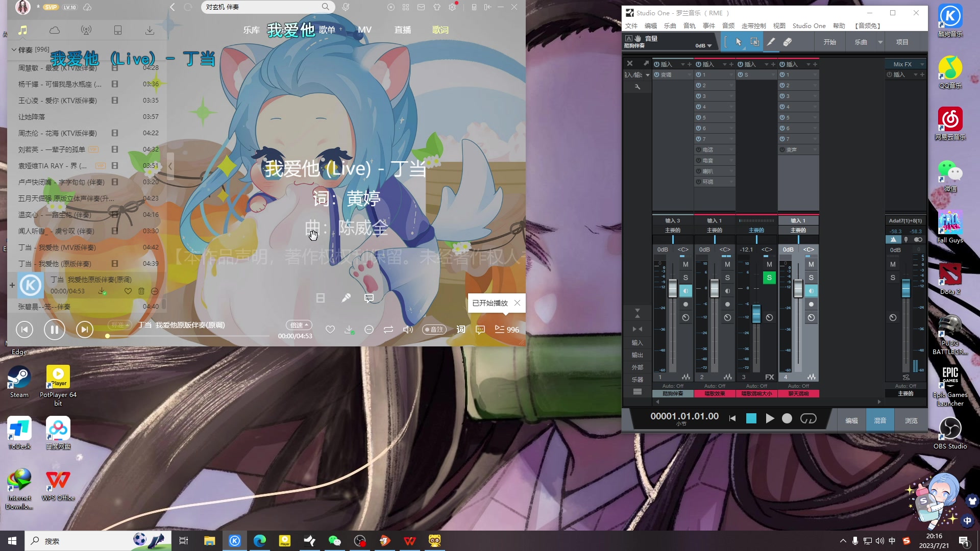Open Kugou settings gear icon

452,7
